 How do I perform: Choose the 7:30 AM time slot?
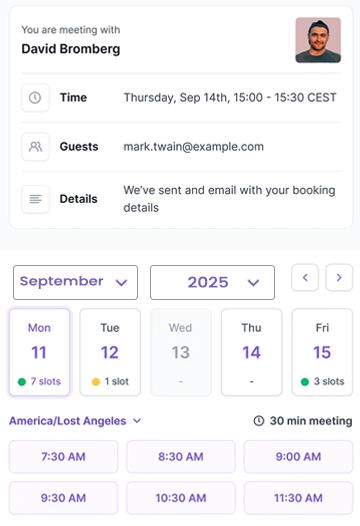pyautogui.click(x=63, y=457)
